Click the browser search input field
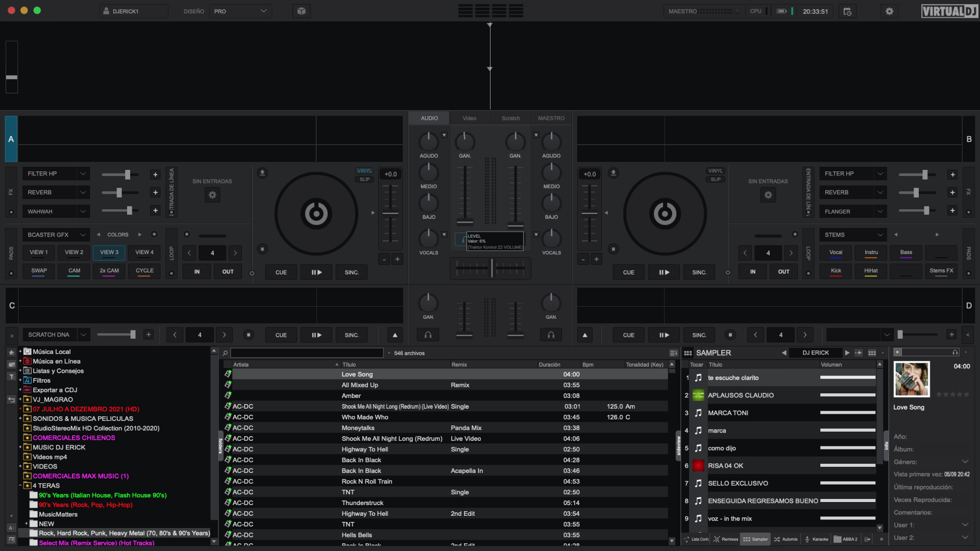The height and width of the screenshot is (551, 980). (307, 353)
